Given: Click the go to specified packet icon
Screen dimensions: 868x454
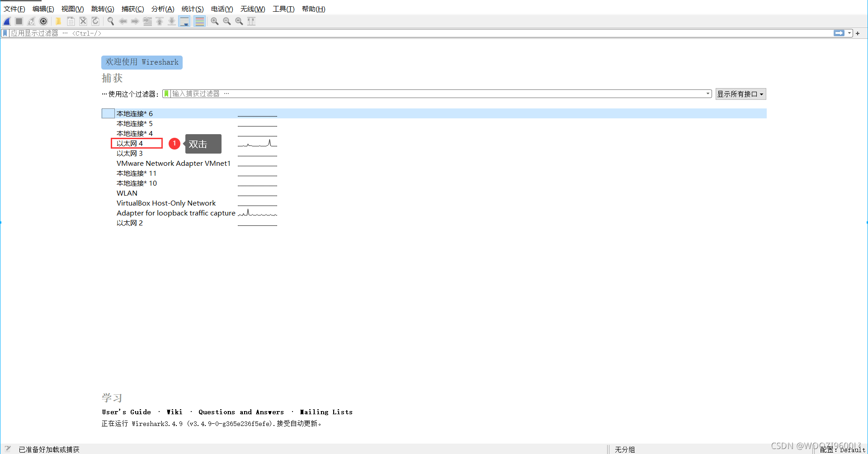Looking at the screenshot, I should coord(147,21).
